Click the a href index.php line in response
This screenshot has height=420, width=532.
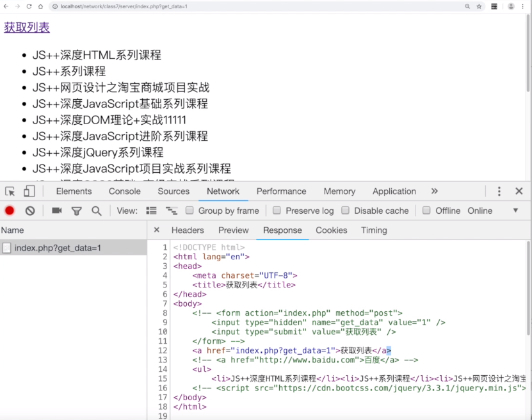point(291,350)
